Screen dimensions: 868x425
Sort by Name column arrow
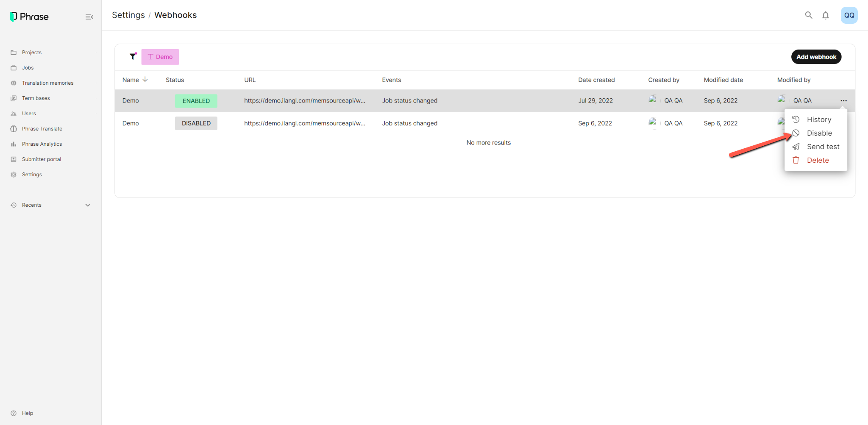[145, 80]
